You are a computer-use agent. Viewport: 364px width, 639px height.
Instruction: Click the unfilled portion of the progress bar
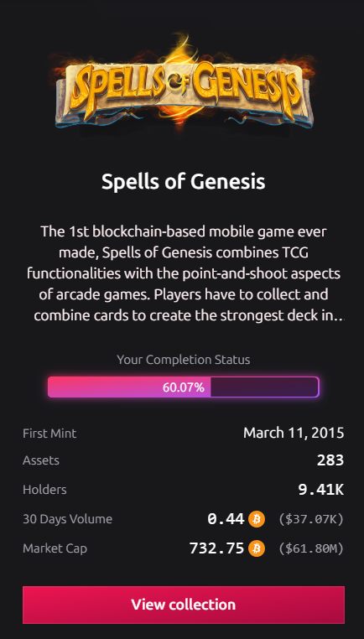coord(264,387)
